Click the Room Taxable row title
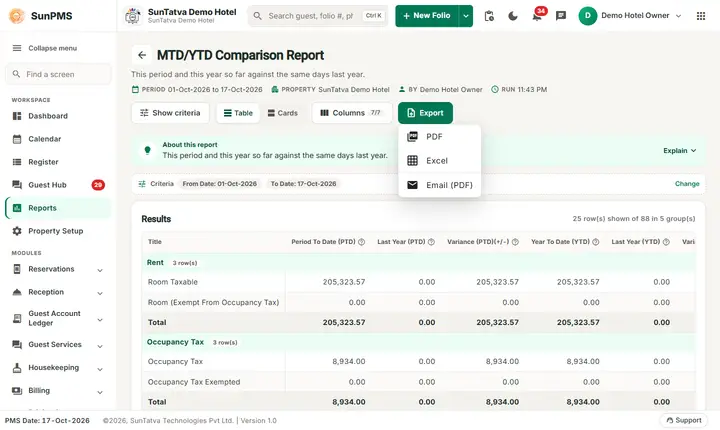 point(173,282)
